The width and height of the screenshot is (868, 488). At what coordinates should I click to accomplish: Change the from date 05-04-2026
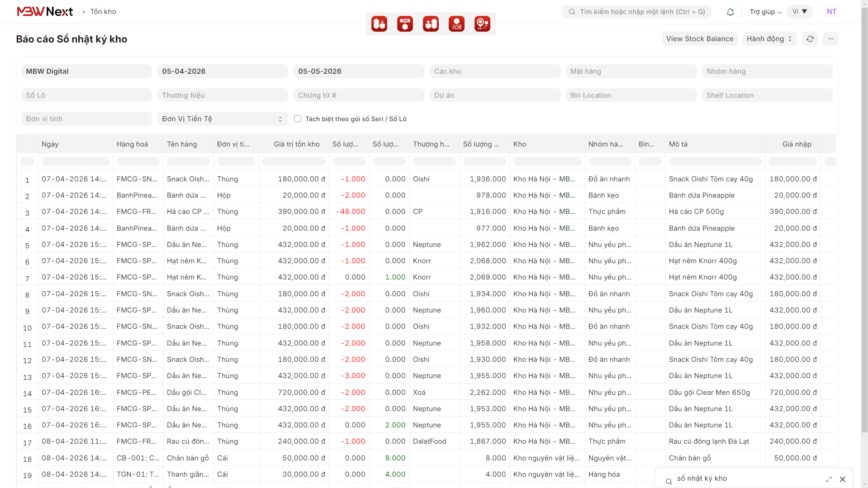pyautogui.click(x=223, y=71)
